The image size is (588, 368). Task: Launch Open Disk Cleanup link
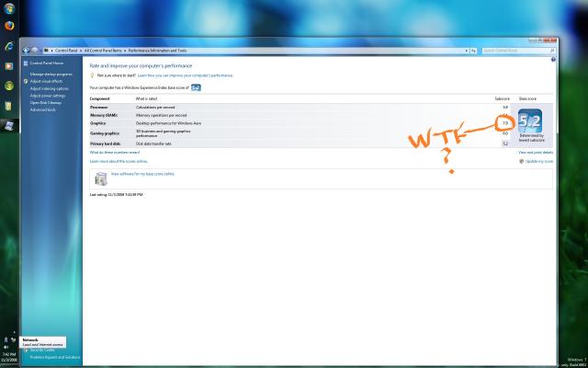coord(46,102)
